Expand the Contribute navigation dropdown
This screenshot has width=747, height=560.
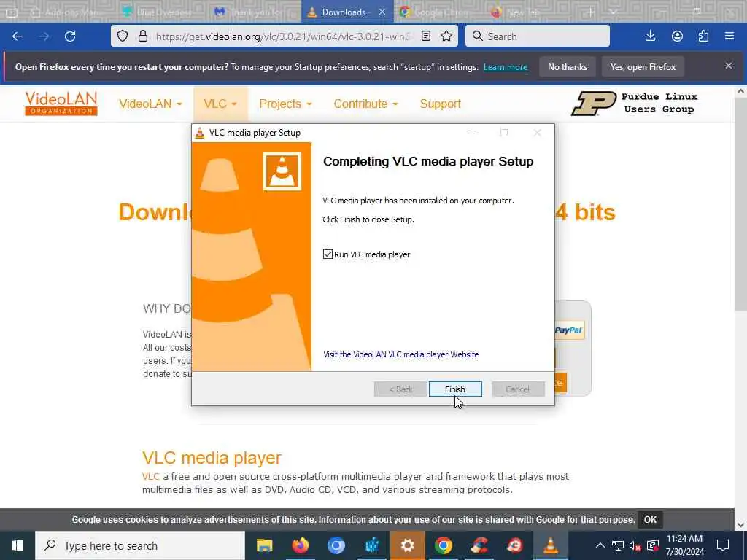365,104
